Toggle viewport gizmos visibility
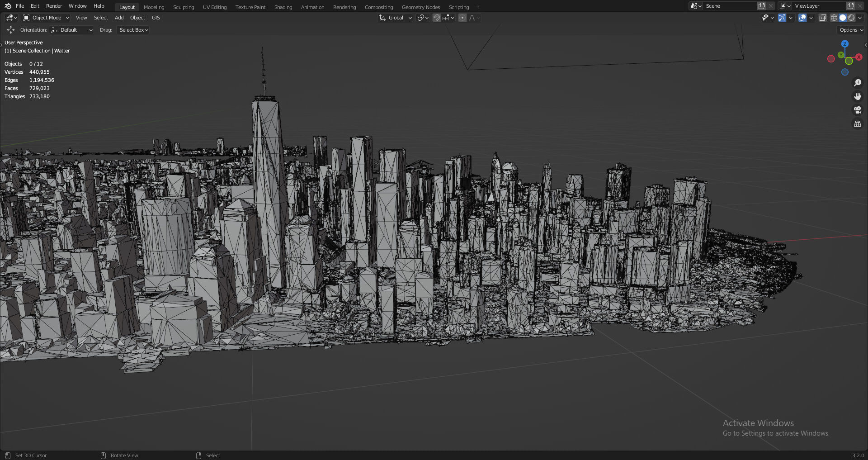 coord(782,18)
